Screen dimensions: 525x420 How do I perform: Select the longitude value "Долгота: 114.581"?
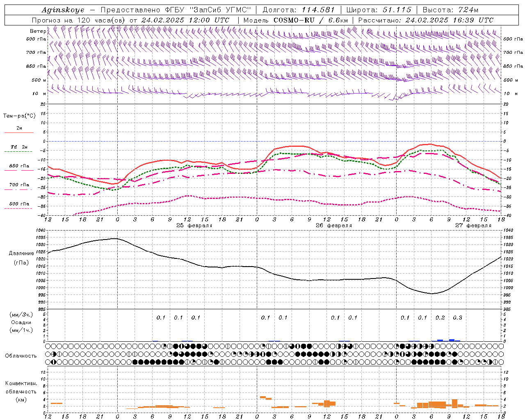point(299,10)
